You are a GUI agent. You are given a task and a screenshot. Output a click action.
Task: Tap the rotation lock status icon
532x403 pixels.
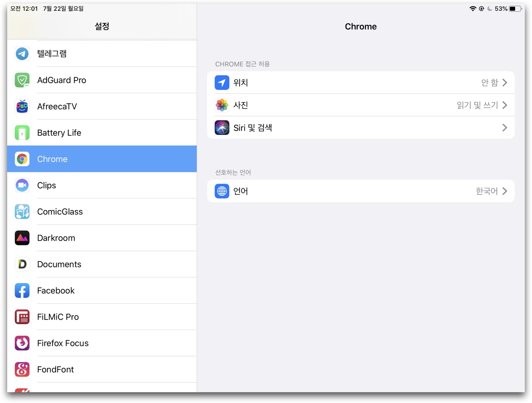tap(481, 9)
